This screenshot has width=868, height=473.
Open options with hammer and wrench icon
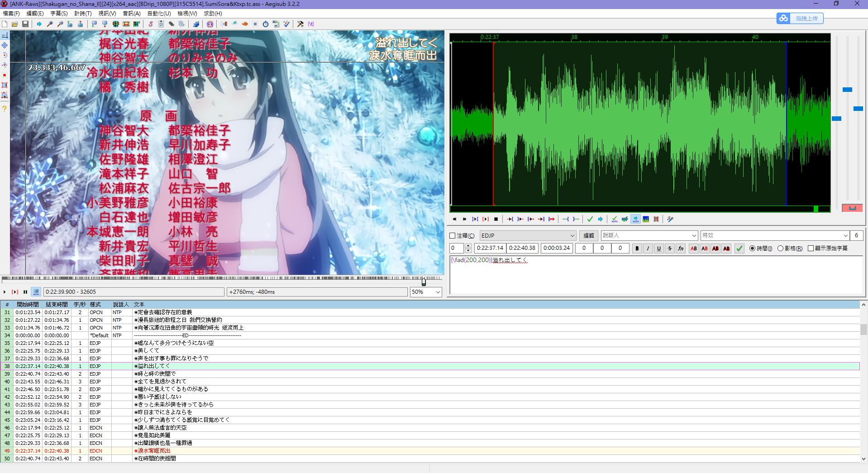point(300,24)
